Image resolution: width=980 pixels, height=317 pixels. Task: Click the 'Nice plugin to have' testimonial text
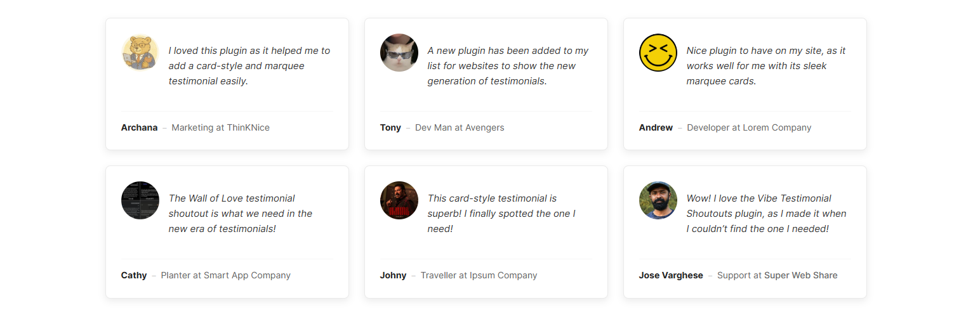[x=766, y=66]
